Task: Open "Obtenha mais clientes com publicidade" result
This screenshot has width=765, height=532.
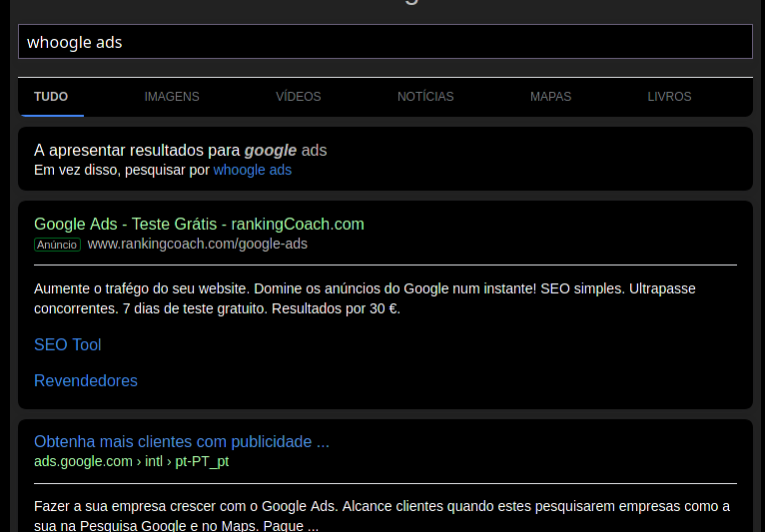Action: (x=182, y=441)
